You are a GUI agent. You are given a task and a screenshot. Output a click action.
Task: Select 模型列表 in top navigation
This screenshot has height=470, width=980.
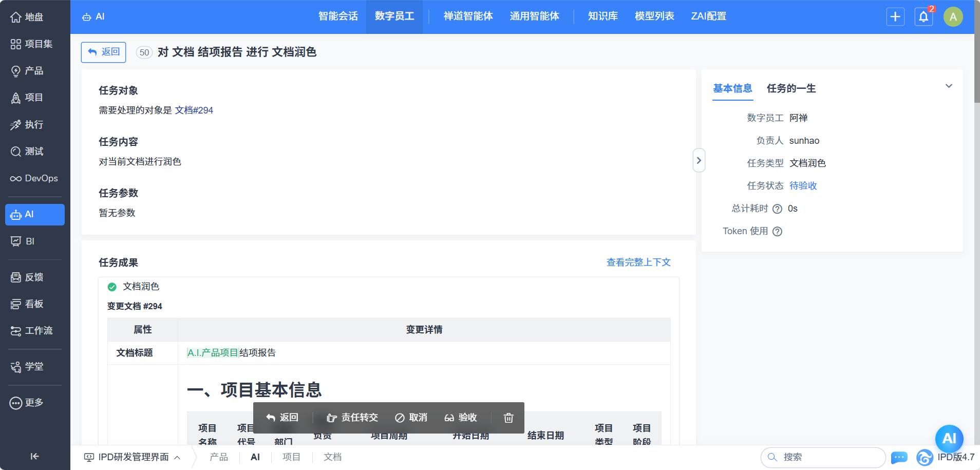654,16
